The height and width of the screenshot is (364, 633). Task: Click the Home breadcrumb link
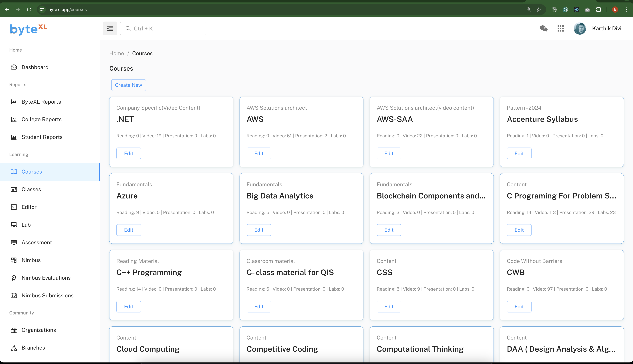(x=117, y=53)
